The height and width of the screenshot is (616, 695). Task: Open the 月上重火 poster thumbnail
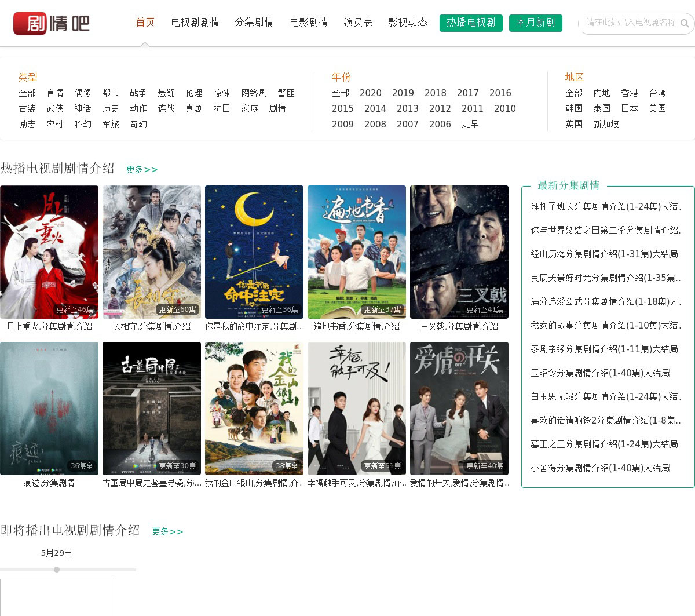pos(49,252)
